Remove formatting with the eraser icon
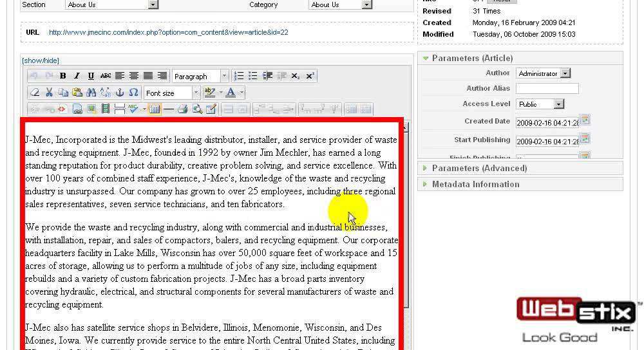Image resolution: width=644 pixels, height=350 pixels. (x=35, y=93)
